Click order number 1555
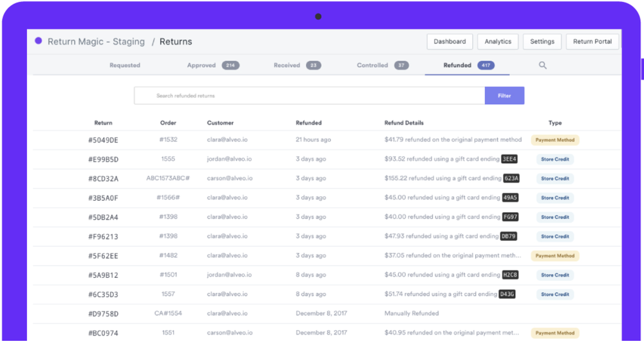The height and width of the screenshot is (348, 644). [x=168, y=159]
